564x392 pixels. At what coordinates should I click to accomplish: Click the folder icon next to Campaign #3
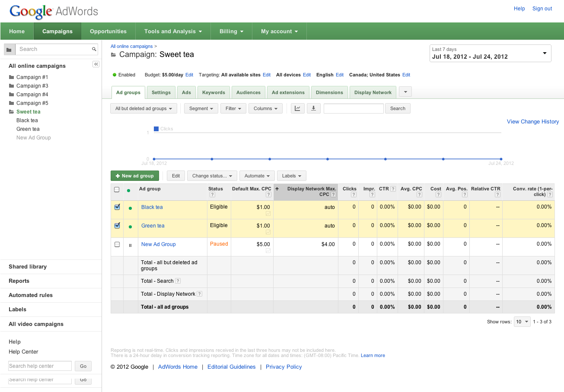tap(12, 86)
